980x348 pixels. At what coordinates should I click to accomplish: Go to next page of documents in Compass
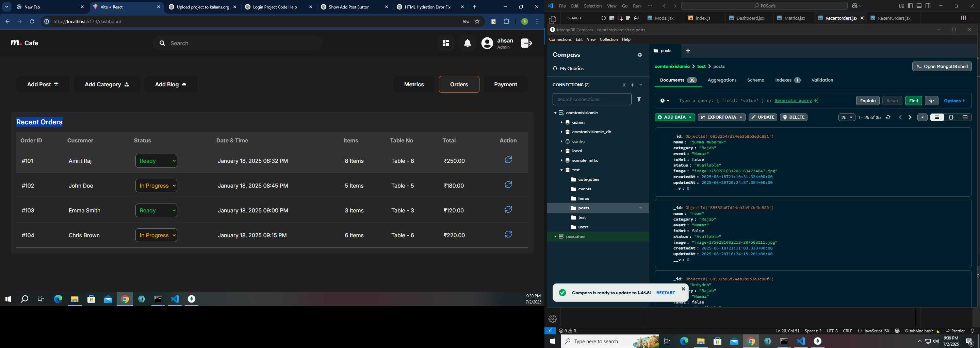[910, 117]
